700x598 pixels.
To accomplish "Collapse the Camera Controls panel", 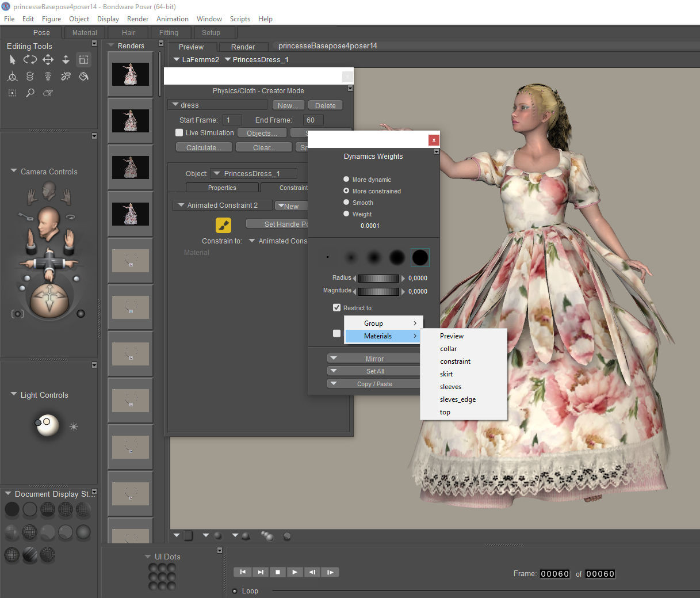I will click(14, 171).
